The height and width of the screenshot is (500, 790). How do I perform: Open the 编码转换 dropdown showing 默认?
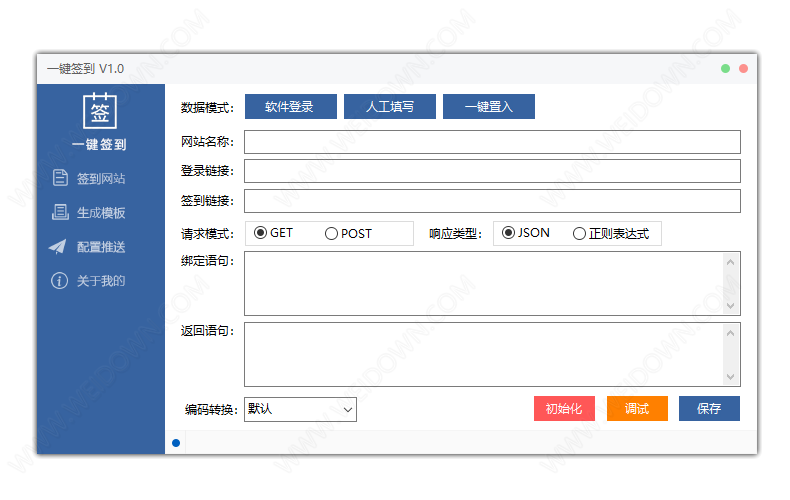click(x=300, y=409)
